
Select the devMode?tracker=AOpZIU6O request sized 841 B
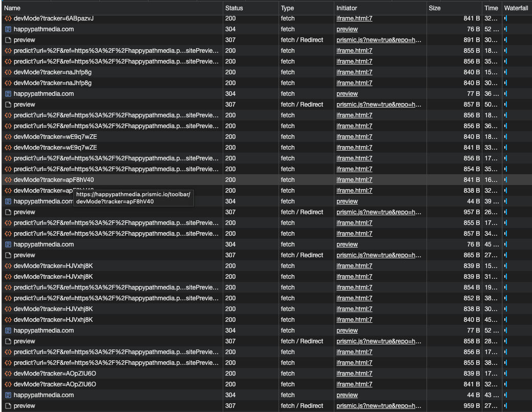pyautogui.click(x=55, y=384)
